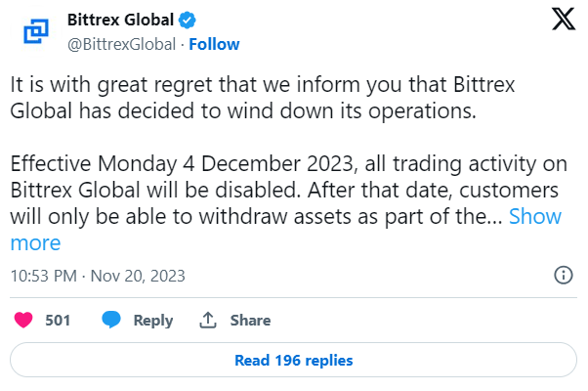The height and width of the screenshot is (391, 588).
Task: Click the word 'more' link
Action: tap(35, 243)
